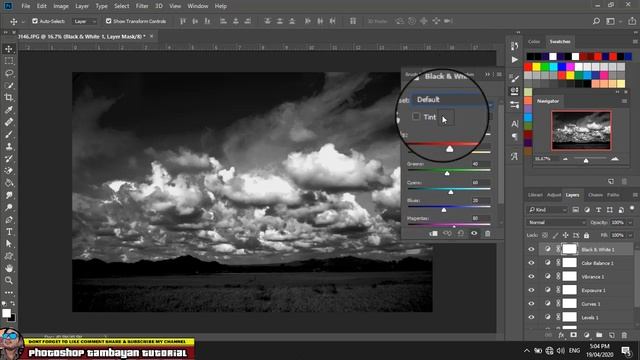Click the Navigator zoom slider

pyautogui.click(x=586, y=160)
